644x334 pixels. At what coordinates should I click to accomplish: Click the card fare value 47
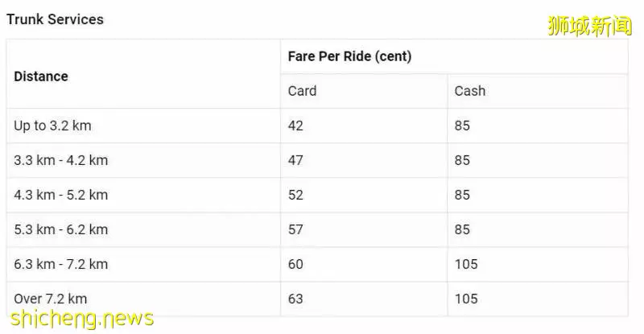tap(295, 160)
